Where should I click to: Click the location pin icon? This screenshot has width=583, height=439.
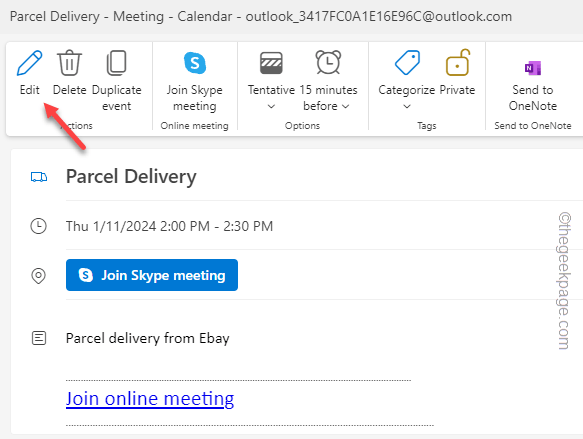tap(38, 276)
